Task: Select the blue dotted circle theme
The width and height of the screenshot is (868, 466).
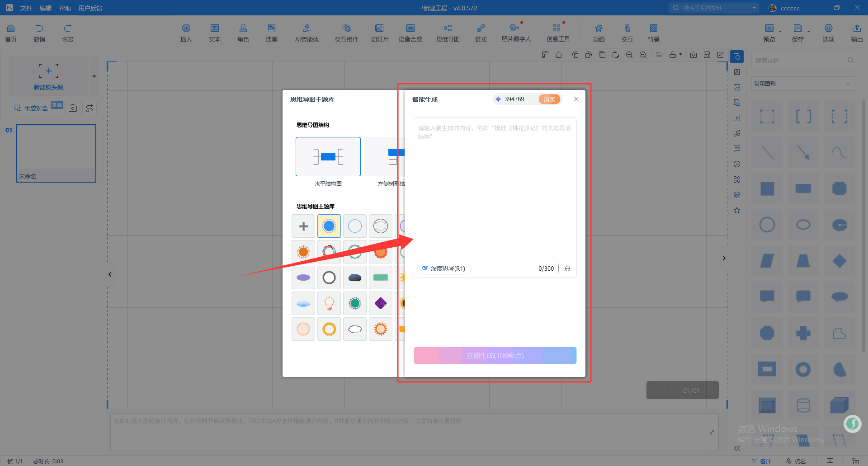Action: click(x=329, y=226)
